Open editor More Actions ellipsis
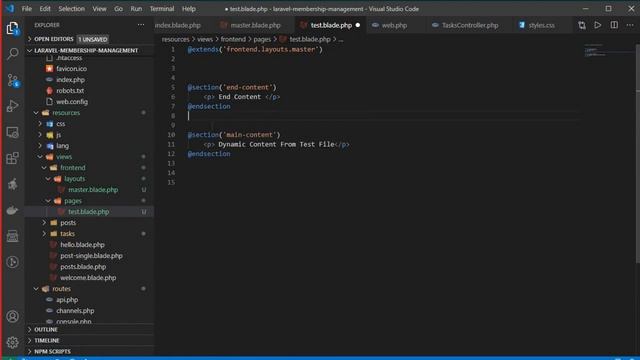Image resolution: width=640 pixels, height=360 pixels. 630,25
